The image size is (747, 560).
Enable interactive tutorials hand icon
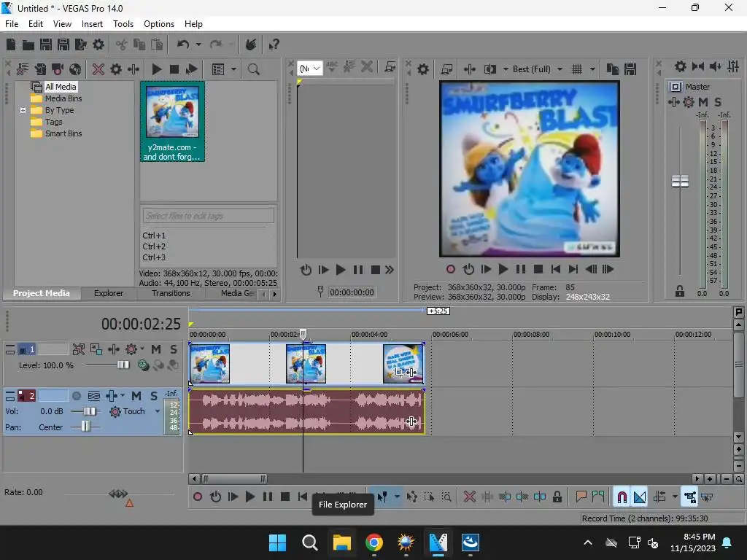251,44
